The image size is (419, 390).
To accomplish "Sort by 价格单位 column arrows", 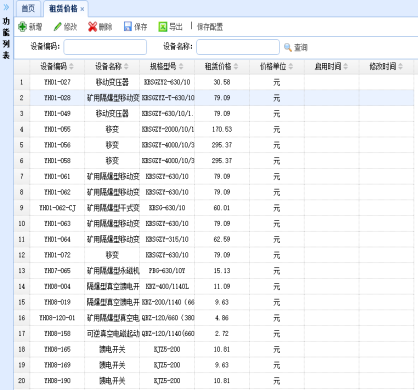I will point(291,66).
